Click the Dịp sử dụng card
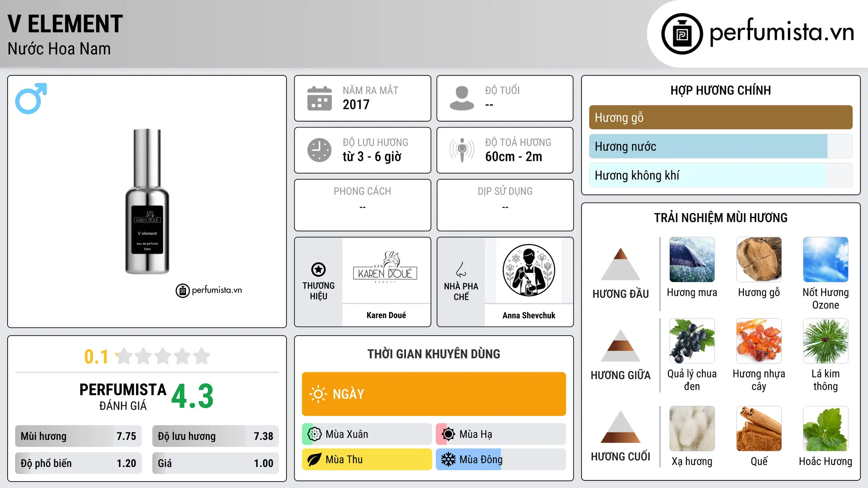Viewport: 868px width, 488px height. pyautogui.click(x=505, y=205)
